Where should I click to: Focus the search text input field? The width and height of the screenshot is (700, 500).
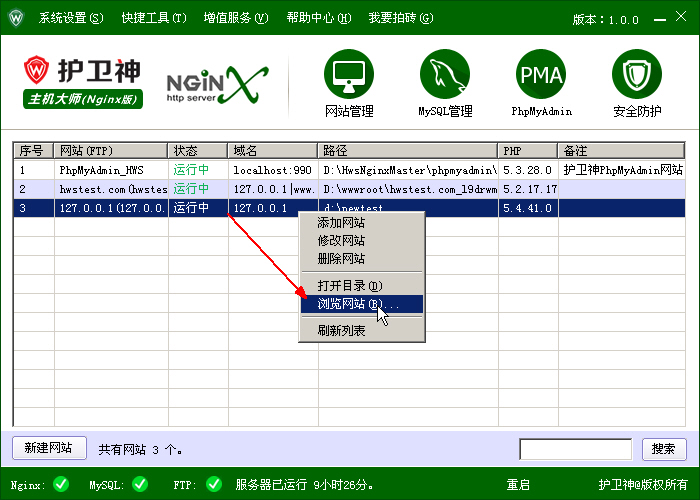point(574,449)
